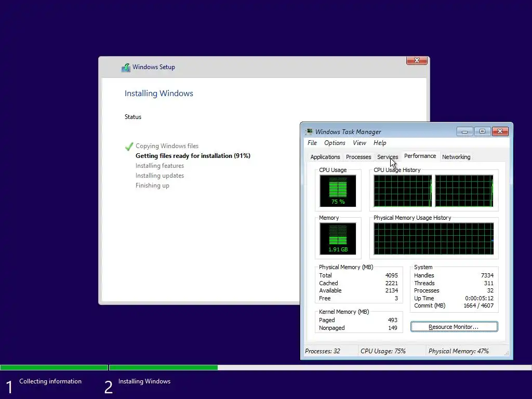Switch to the Processes tab
532x399 pixels.
pyautogui.click(x=358, y=157)
